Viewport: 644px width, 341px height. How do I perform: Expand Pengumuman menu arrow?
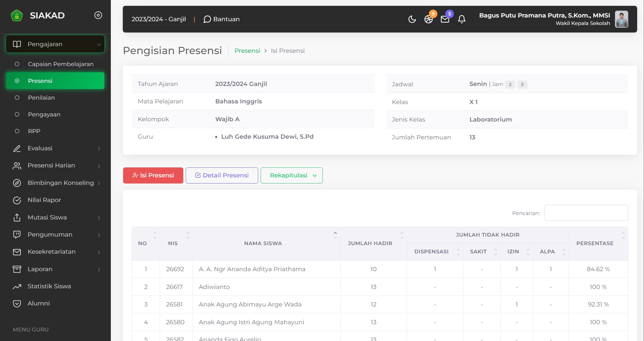coord(99,235)
